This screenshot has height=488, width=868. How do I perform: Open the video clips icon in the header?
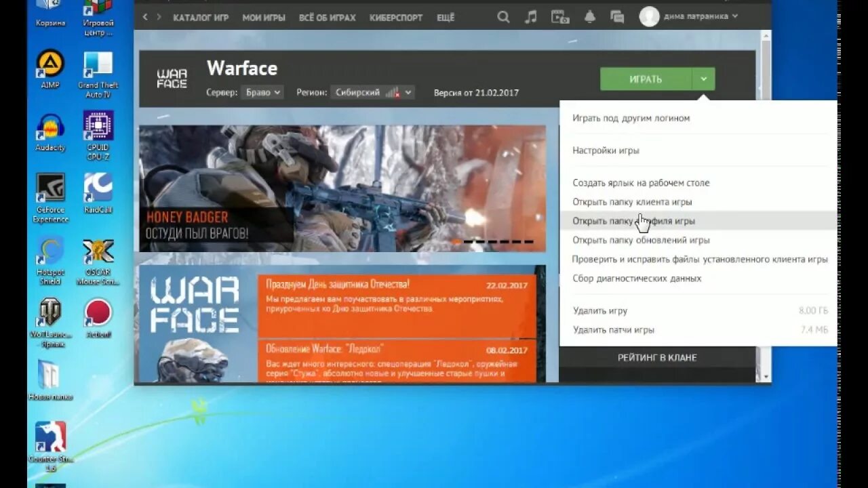(x=560, y=17)
